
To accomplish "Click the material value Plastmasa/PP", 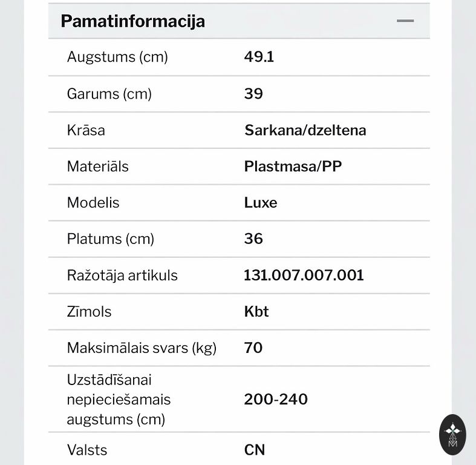I will click(x=293, y=167).
